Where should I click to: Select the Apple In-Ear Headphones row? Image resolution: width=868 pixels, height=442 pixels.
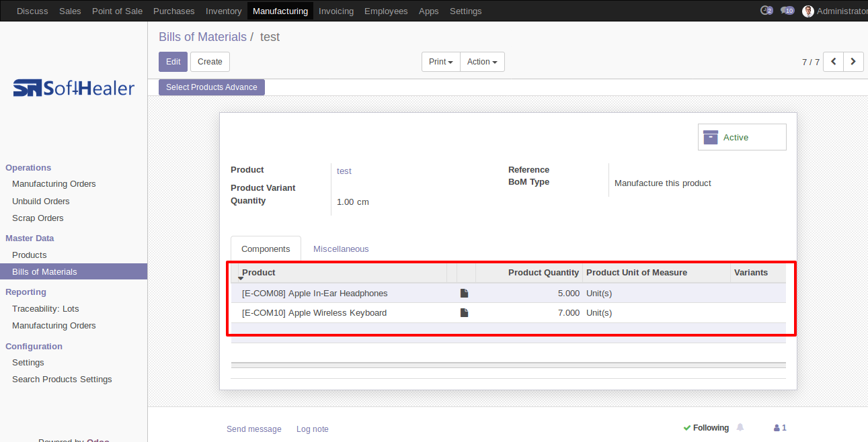click(508, 293)
